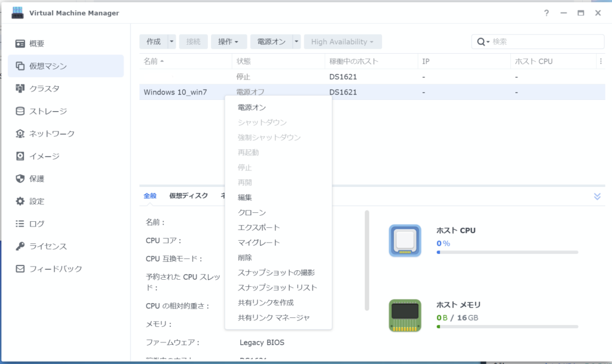Click the 作成 create button
Screen dimensions: 612x364
coord(154,42)
